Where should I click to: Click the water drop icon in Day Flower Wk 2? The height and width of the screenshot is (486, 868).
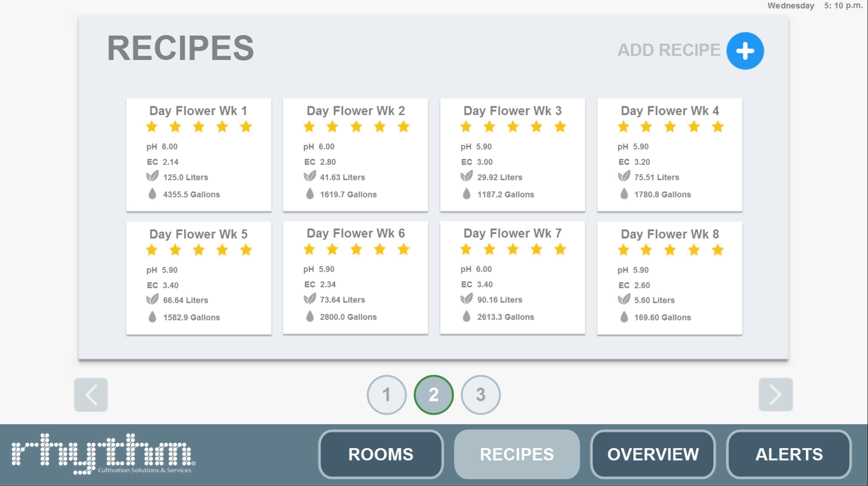pyautogui.click(x=310, y=194)
